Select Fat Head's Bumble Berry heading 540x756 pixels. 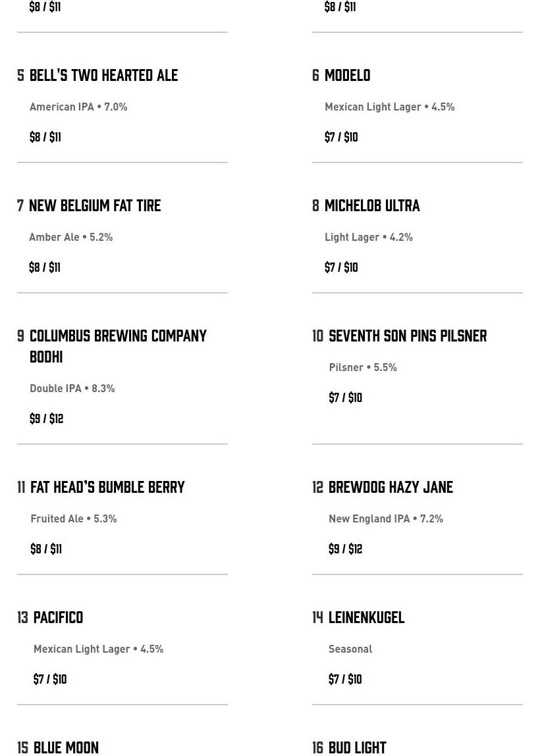click(x=107, y=487)
